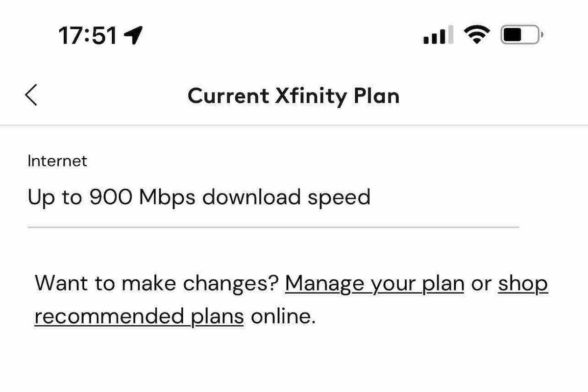
Task: Tap the 'Mbps' unit in speed text
Action: pos(168,197)
